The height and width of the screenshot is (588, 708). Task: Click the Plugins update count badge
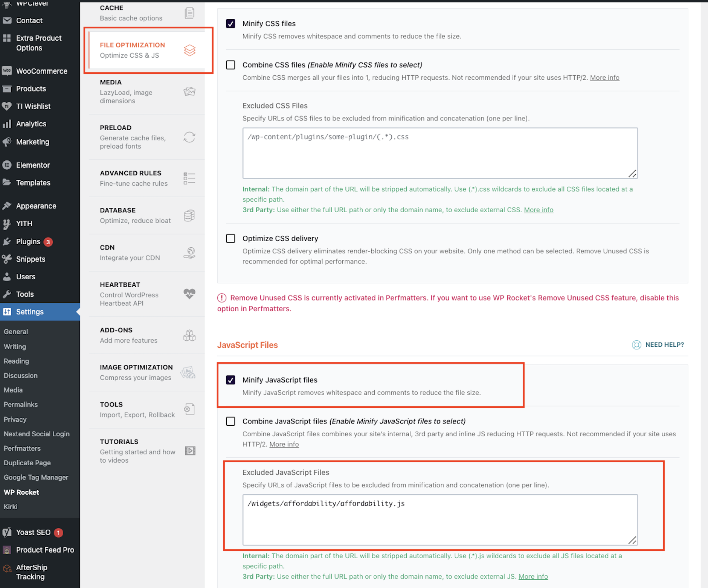(48, 242)
